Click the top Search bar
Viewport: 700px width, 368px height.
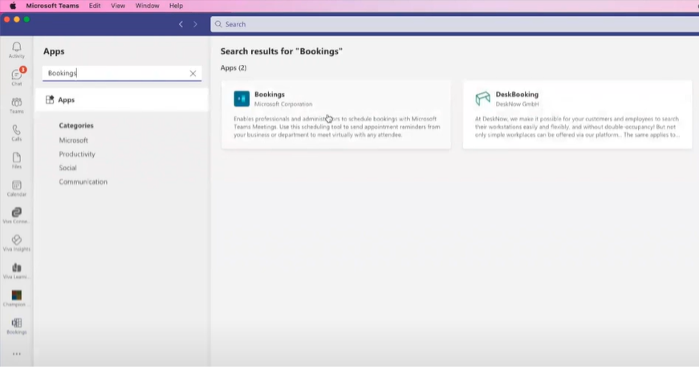click(454, 25)
